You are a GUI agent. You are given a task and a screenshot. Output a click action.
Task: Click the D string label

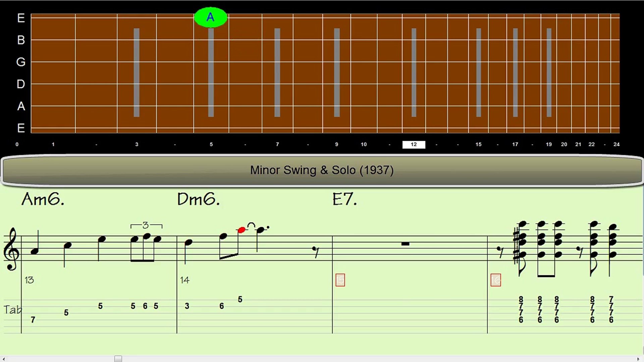[x=21, y=84]
